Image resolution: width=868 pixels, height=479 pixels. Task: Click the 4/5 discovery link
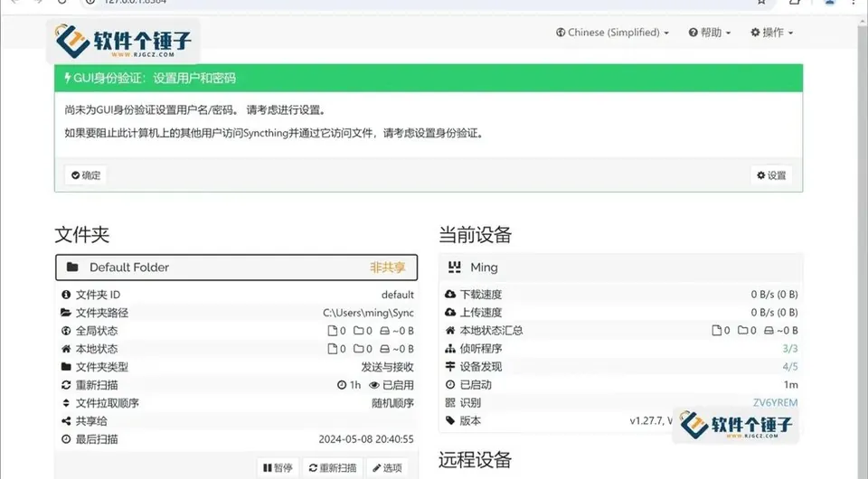click(790, 367)
